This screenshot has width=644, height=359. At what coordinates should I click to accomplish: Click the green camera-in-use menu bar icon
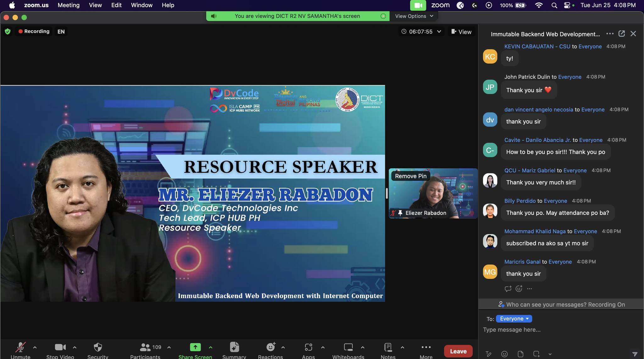point(418,5)
